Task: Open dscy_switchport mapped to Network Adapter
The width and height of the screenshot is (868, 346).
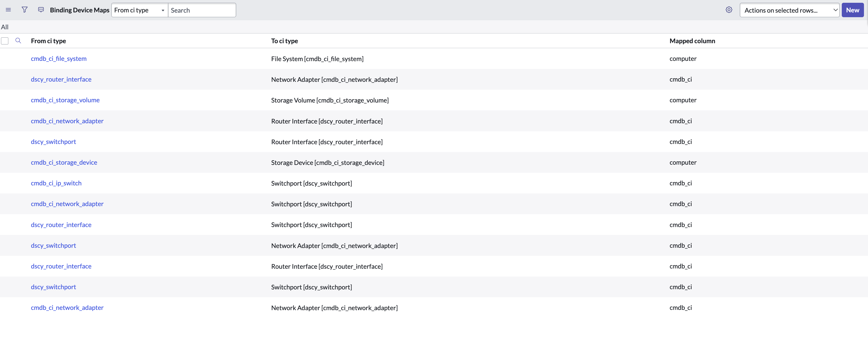Action: click(53, 245)
